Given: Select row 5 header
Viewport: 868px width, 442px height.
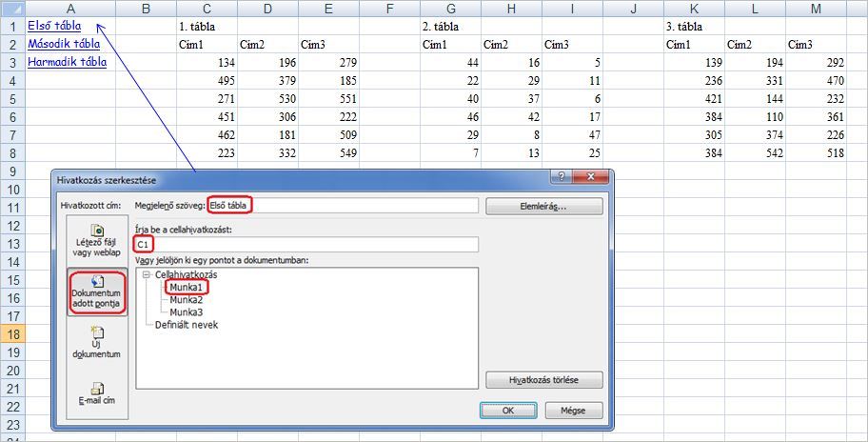Looking at the screenshot, I should [12, 98].
